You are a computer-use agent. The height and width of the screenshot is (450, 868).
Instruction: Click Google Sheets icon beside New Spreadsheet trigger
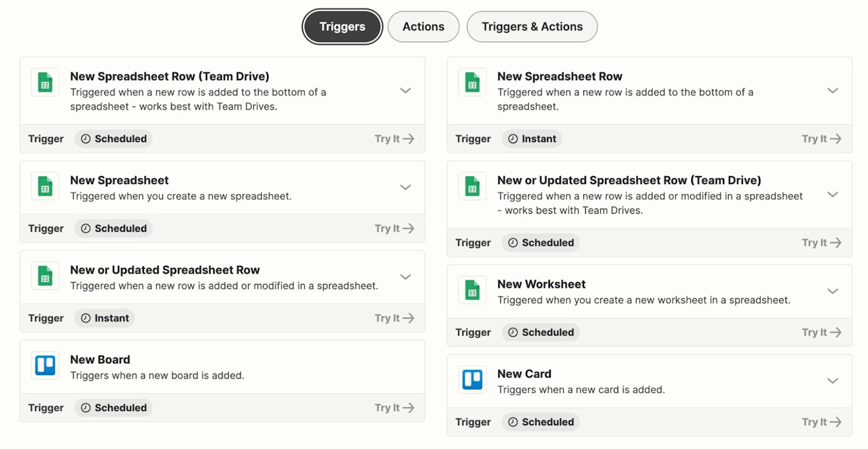(45, 187)
